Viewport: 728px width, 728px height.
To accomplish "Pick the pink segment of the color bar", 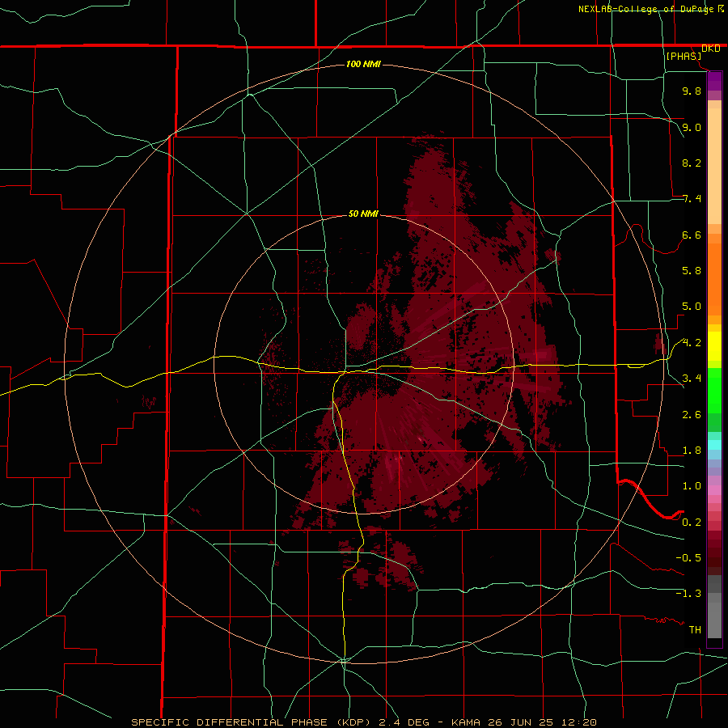I will (714, 490).
